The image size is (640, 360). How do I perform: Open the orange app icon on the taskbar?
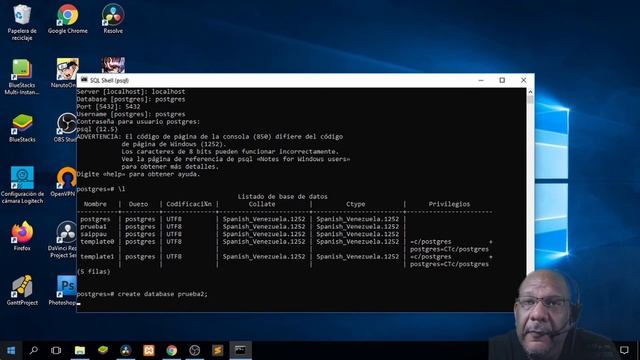pos(149,350)
